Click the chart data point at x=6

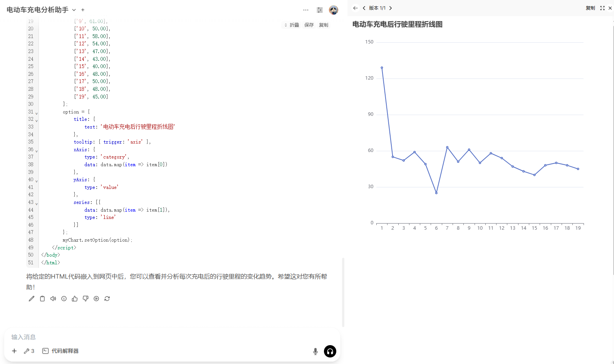(436, 193)
